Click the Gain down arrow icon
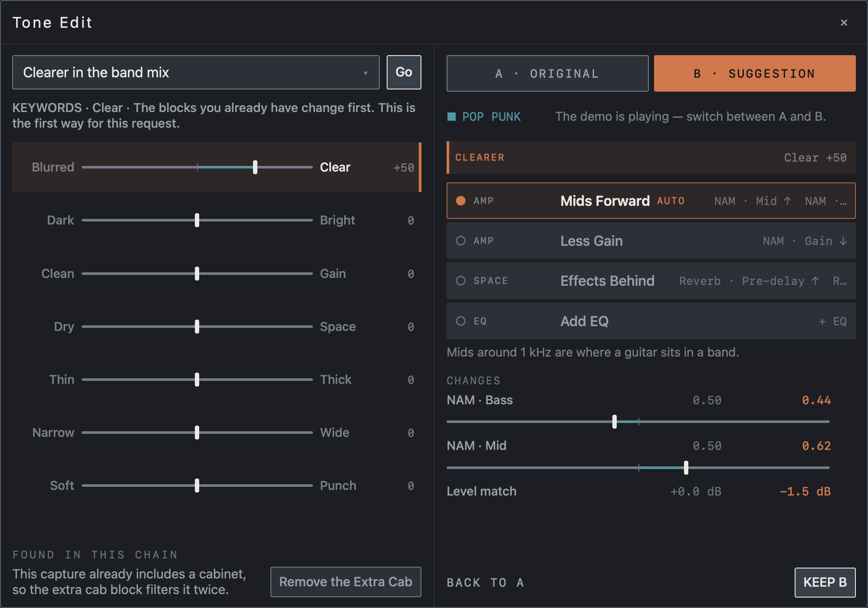 pos(843,241)
